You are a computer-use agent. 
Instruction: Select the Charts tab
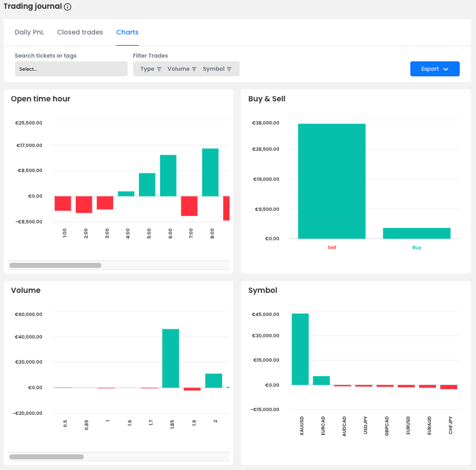[x=128, y=32]
